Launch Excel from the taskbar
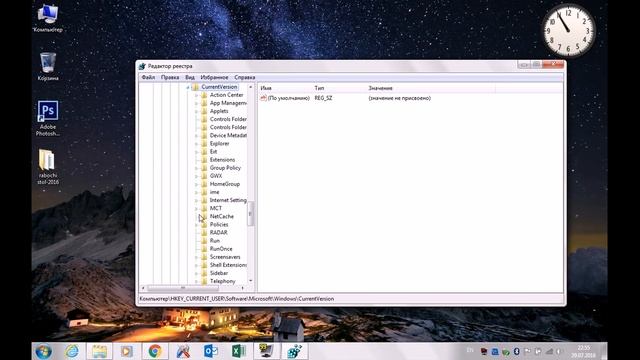The image size is (640, 360). click(x=238, y=351)
